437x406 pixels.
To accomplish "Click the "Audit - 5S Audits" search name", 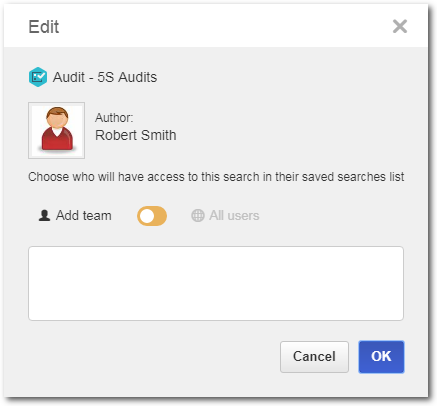I will click(105, 77).
